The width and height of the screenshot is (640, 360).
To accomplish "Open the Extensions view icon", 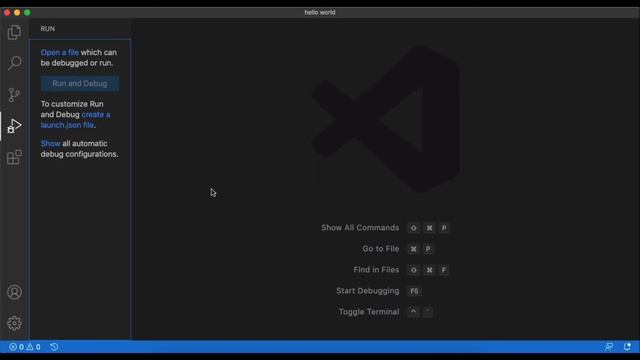I will tap(14, 157).
